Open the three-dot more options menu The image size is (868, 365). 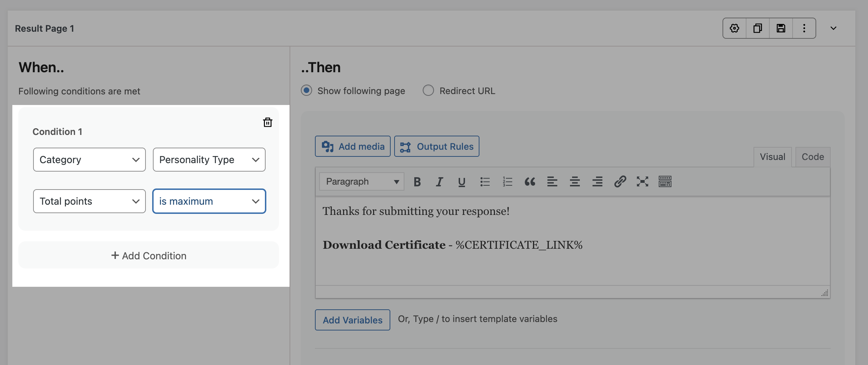(x=804, y=28)
